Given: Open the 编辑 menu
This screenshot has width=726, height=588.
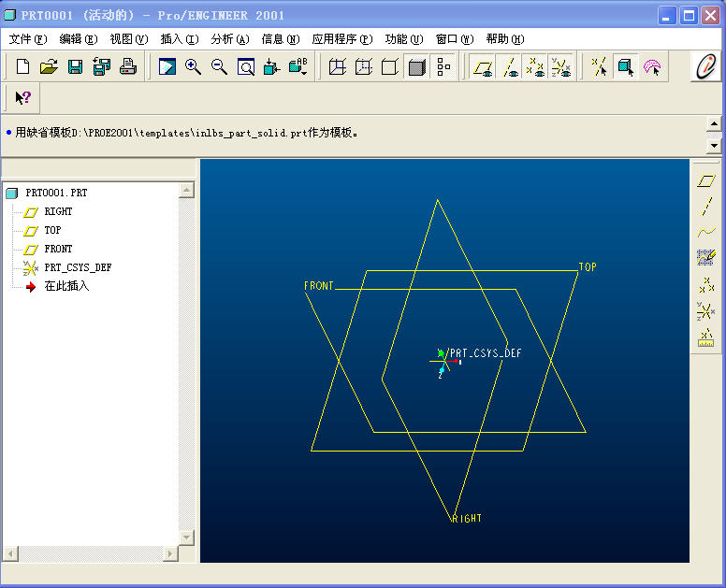Looking at the screenshot, I should tap(79, 39).
